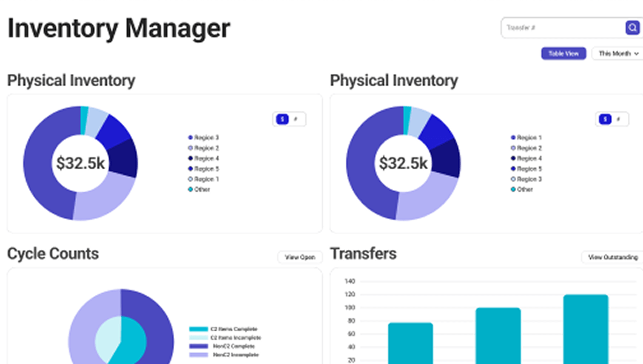
Task: Click Region 4 legend dot in right chart
Action: (x=513, y=158)
